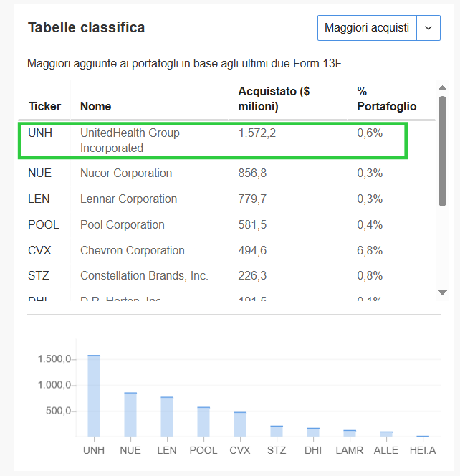460x476 pixels.
Task: Click the 500,0 y-axis label
Action: [58, 411]
